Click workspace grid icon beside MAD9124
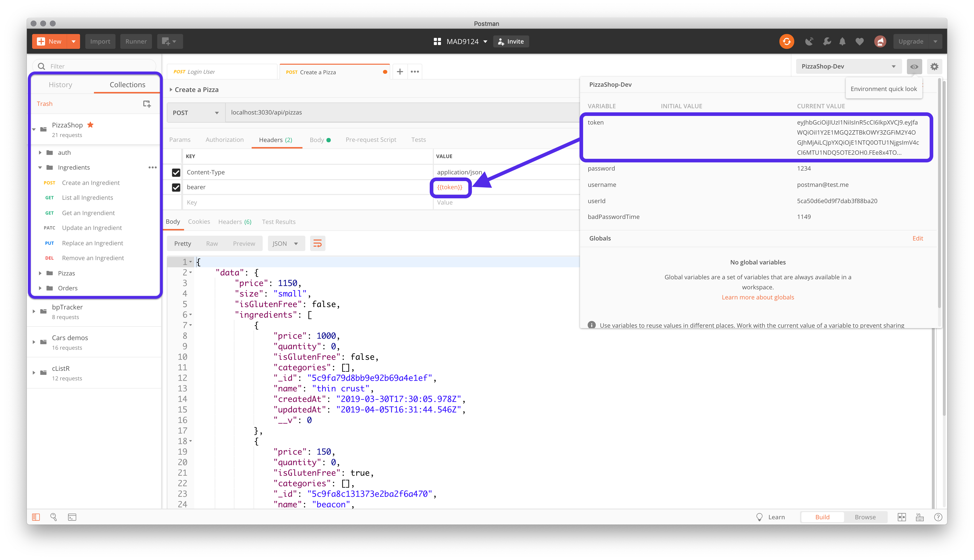Image resolution: width=974 pixels, height=560 pixels. (437, 41)
